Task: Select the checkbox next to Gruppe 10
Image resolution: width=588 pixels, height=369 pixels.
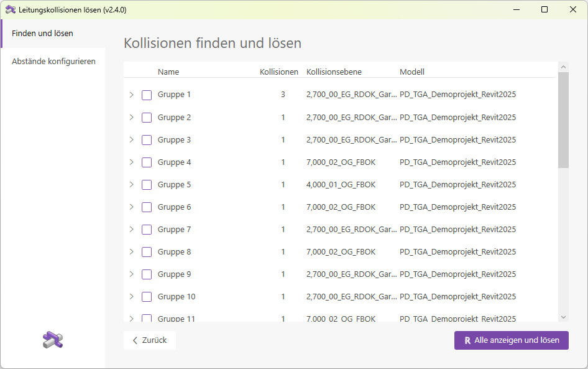Action: 147,296
